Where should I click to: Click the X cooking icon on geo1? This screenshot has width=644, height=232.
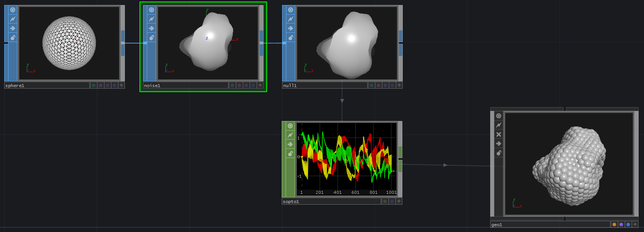499,134
